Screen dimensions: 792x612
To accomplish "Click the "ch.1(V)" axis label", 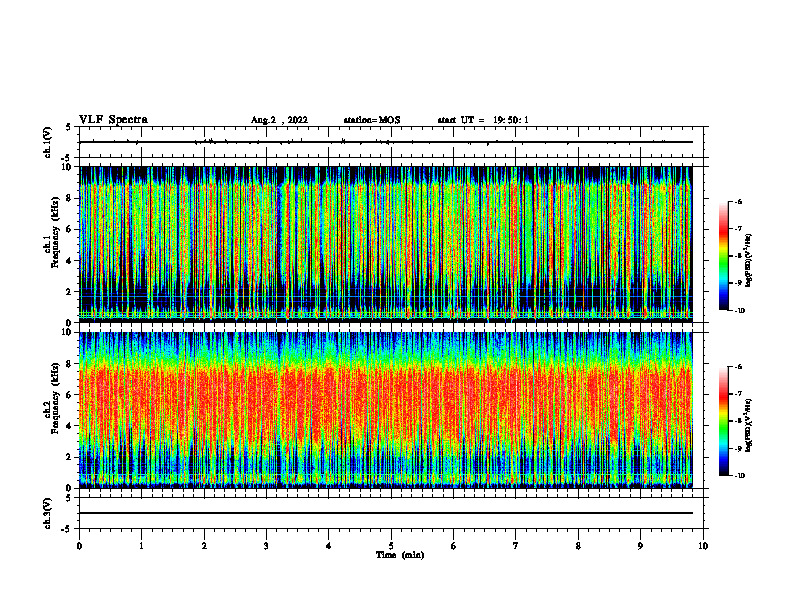I will coord(48,142).
